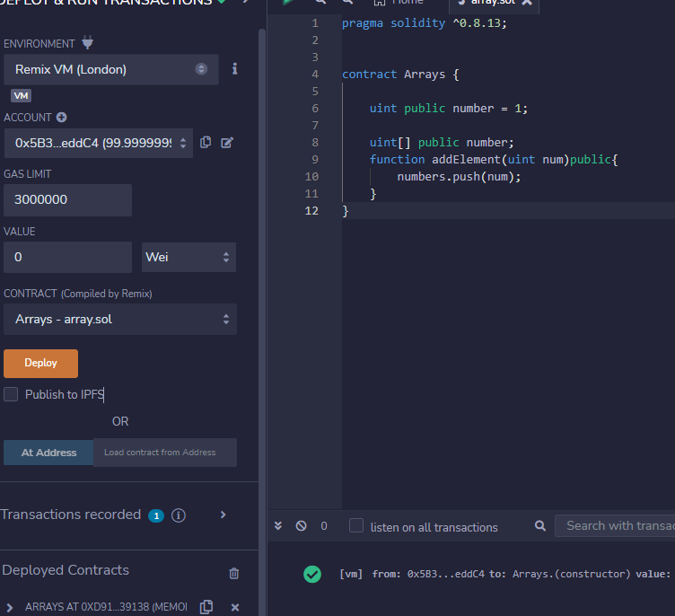Click the Search with transaction field
This screenshot has height=616, width=675.
coord(615,525)
